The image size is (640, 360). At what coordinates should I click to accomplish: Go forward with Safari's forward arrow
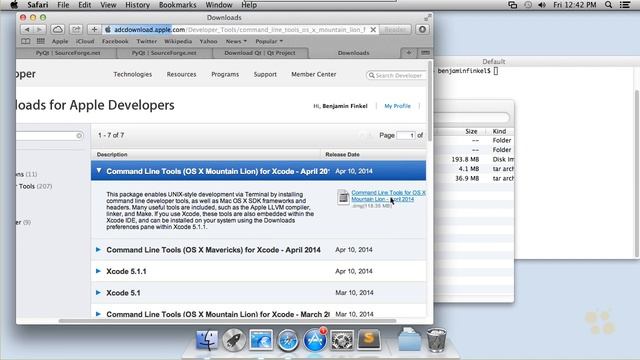click(39, 30)
